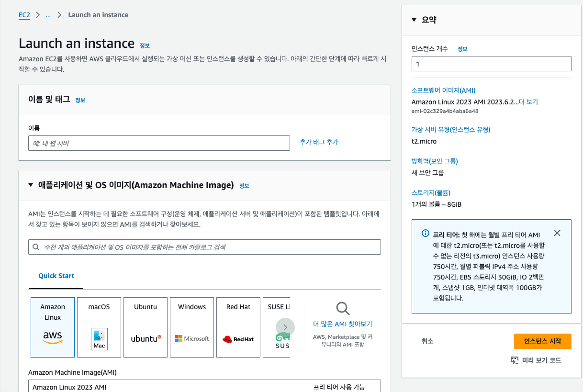
Task: Open 정보 link next to Launch an instance
Action: pyautogui.click(x=145, y=45)
